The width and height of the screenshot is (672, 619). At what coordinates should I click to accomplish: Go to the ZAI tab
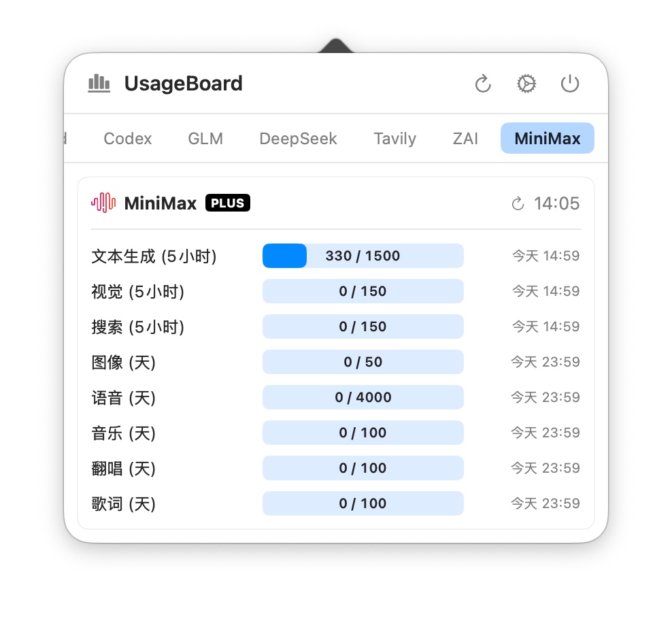tap(465, 139)
